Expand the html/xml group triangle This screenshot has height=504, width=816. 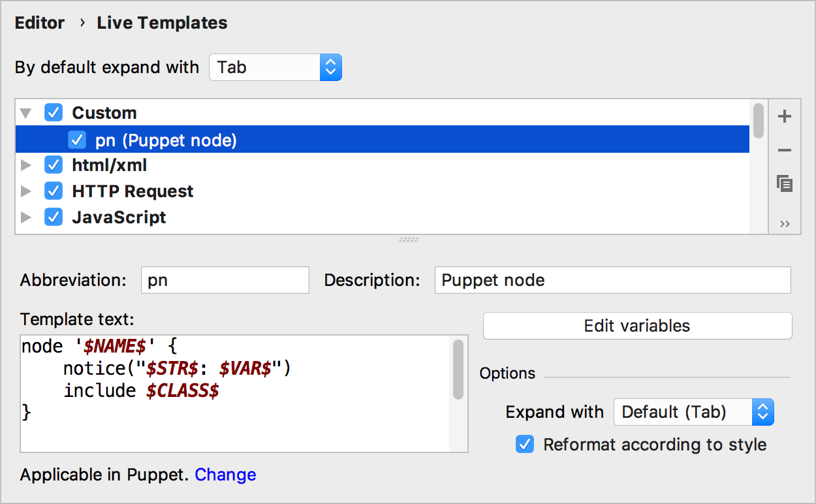(25, 165)
